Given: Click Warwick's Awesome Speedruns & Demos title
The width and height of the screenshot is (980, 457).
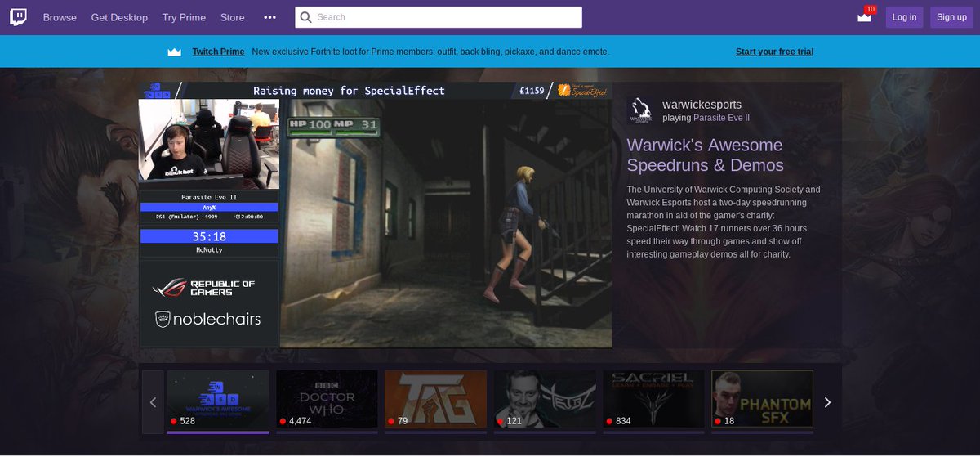Looking at the screenshot, I should [x=705, y=155].
